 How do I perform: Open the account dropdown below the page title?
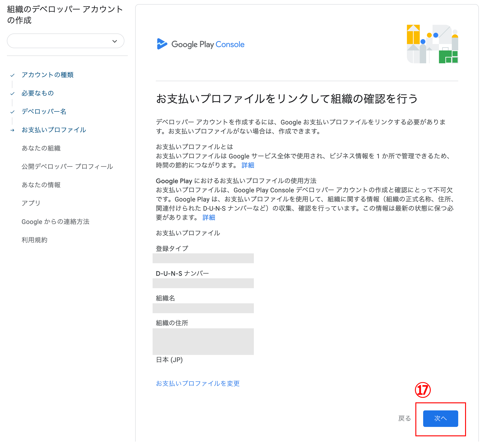(x=66, y=41)
